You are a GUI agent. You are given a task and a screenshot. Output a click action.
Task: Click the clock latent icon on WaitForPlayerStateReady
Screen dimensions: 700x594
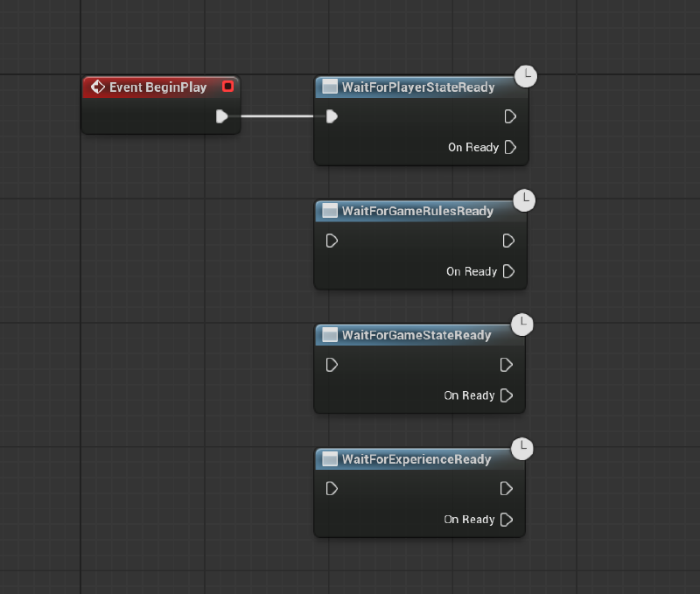(x=526, y=76)
